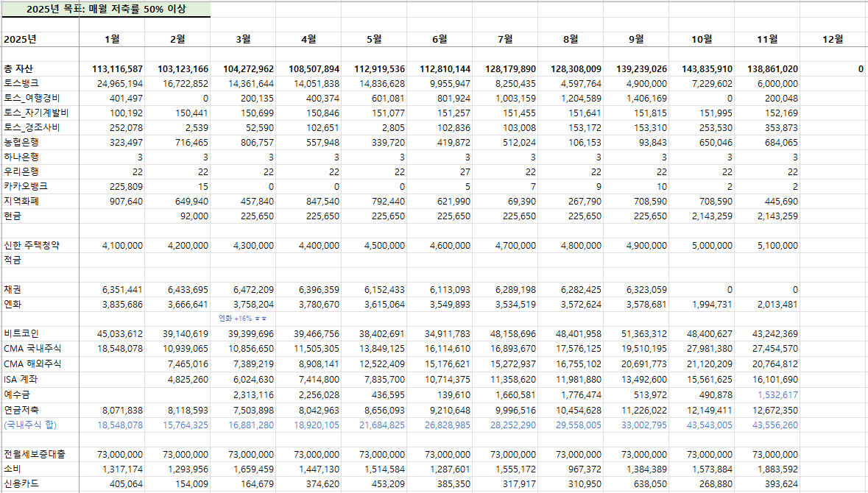Select the '11월' column header
The width and height of the screenshot is (868, 493).
(x=767, y=39)
